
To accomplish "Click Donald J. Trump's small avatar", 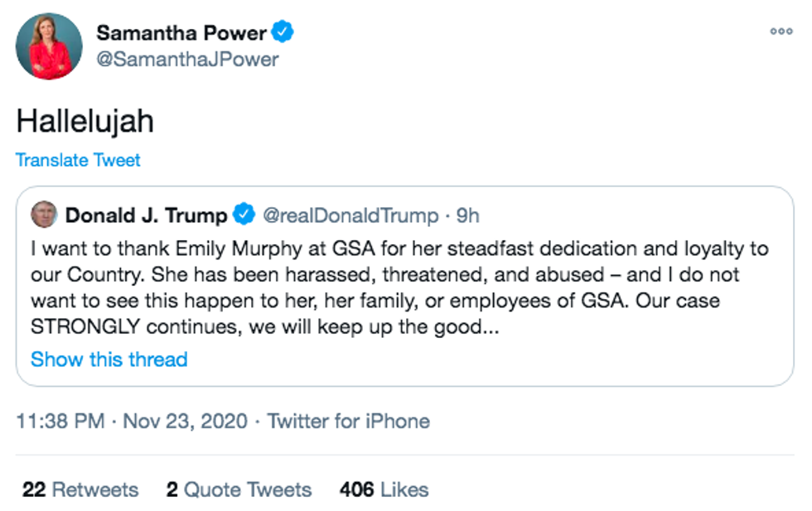I will (44, 215).
